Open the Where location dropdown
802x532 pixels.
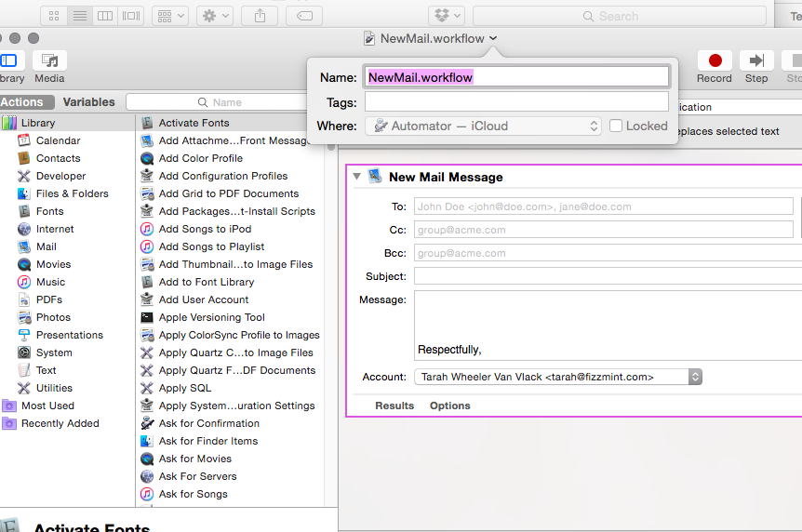pyautogui.click(x=483, y=126)
